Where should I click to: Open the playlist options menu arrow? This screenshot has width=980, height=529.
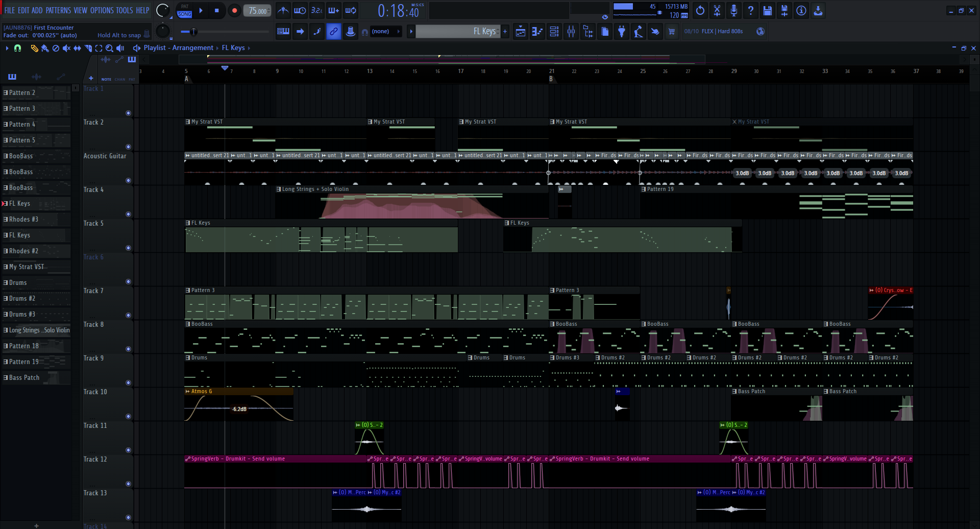click(7, 48)
